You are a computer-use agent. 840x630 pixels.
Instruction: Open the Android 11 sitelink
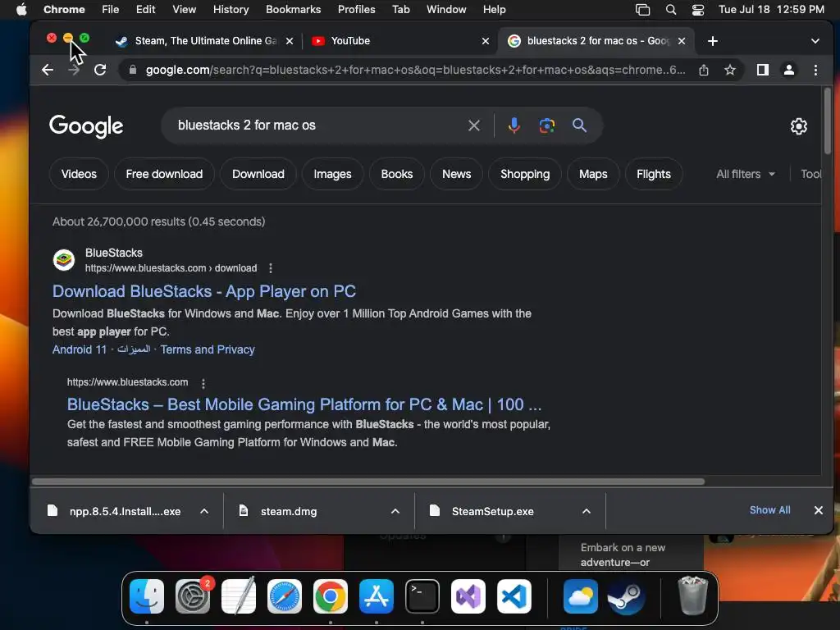tap(80, 349)
